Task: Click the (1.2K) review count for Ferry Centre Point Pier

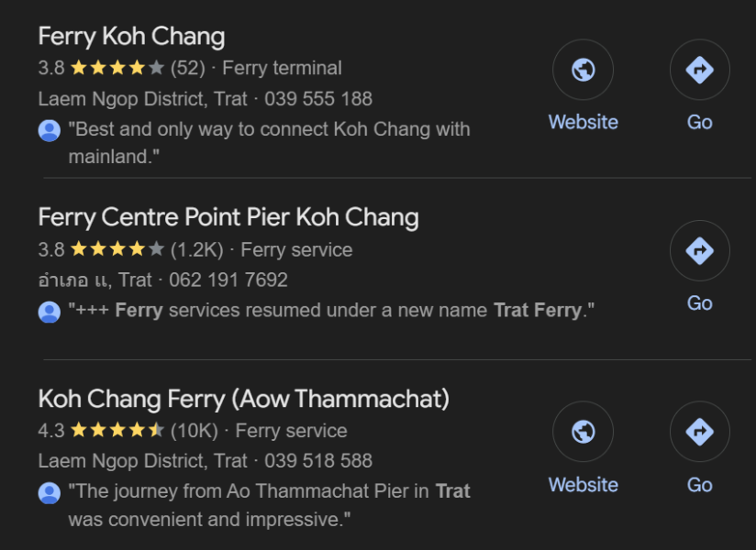Action: point(196,249)
